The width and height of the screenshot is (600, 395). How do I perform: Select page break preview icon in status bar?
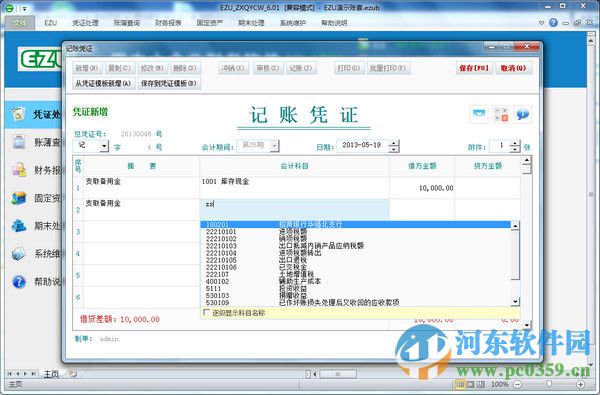click(x=481, y=384)
